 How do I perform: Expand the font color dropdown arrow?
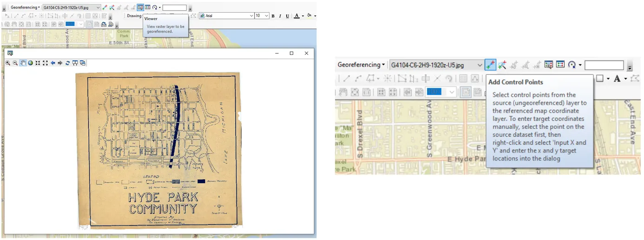[303, 16]
